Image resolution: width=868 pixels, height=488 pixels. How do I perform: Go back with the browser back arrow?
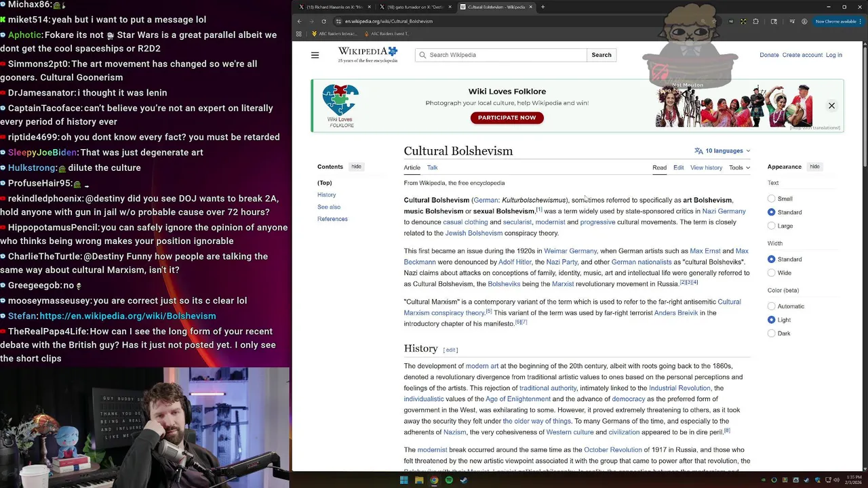tap(300, 21)
